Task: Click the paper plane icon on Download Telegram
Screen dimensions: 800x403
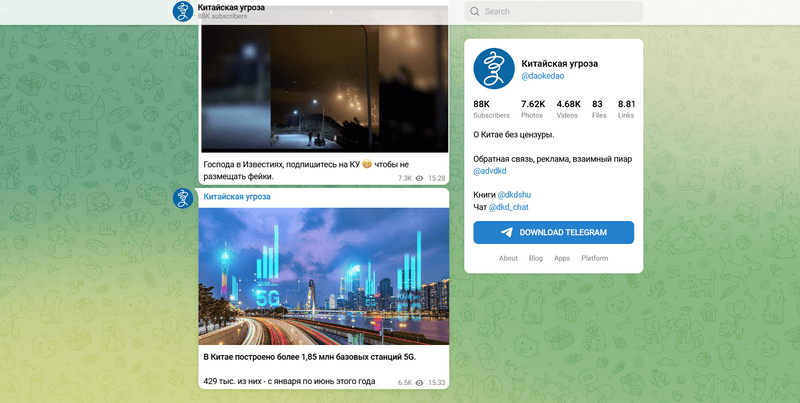Action: click(507, 233)
